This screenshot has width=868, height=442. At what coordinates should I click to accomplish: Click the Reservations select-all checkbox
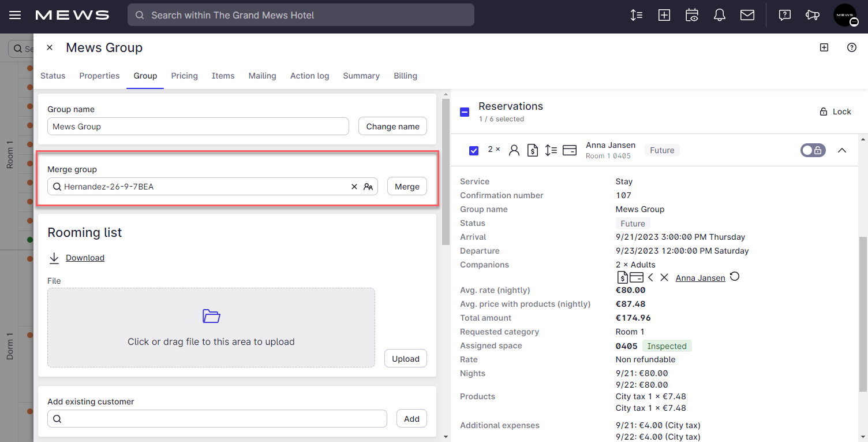click(x=465, y=112)
